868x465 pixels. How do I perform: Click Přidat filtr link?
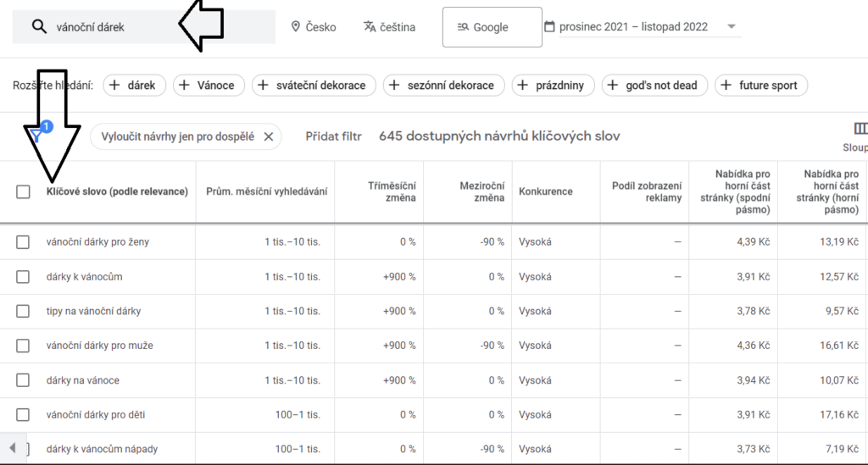[333, 136]
